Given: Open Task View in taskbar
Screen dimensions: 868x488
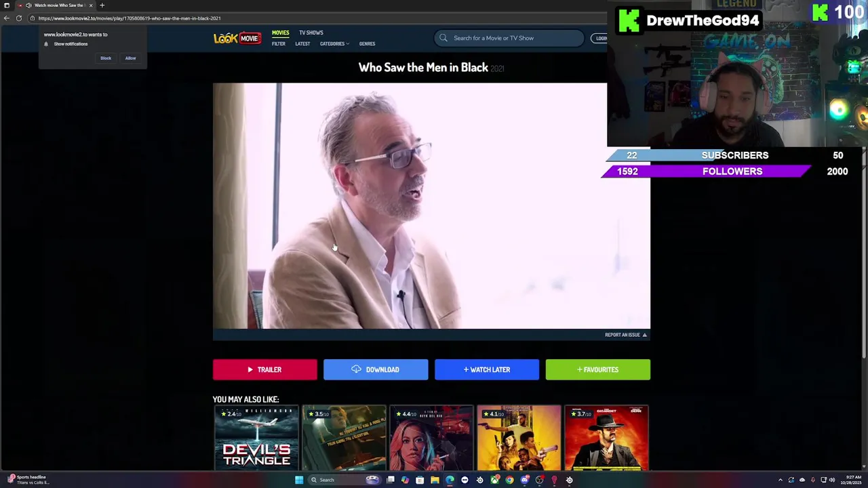Looking at the screenshot, I should (x=390, y=480).
